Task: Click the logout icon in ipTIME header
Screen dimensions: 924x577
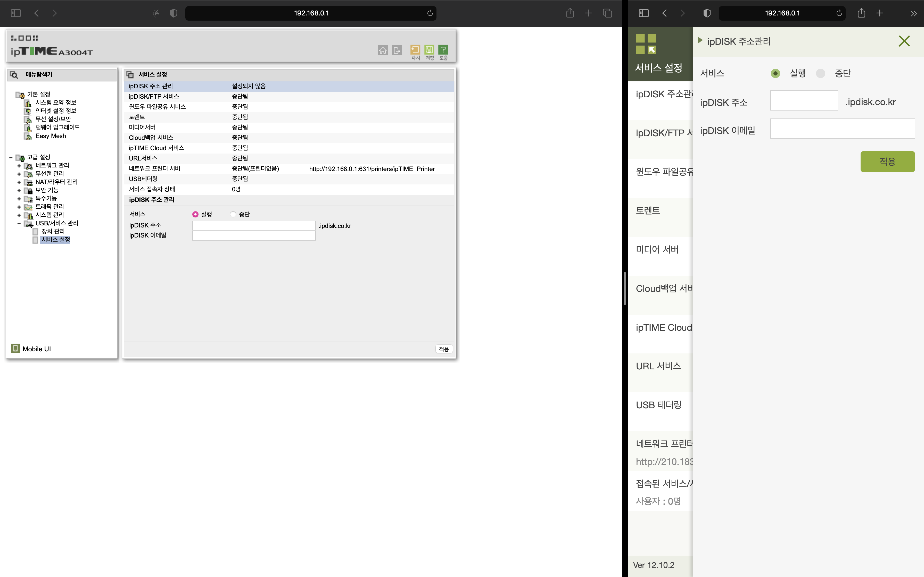Action: pyautogui.click(x=397, y=50)
